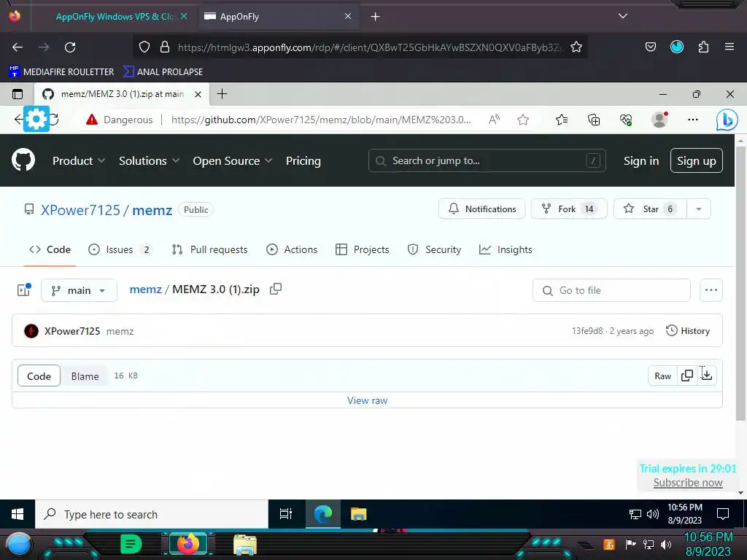Viewport: 747px width, 560px height.
Task: Open remote Windows Start button
Action: 18,514
